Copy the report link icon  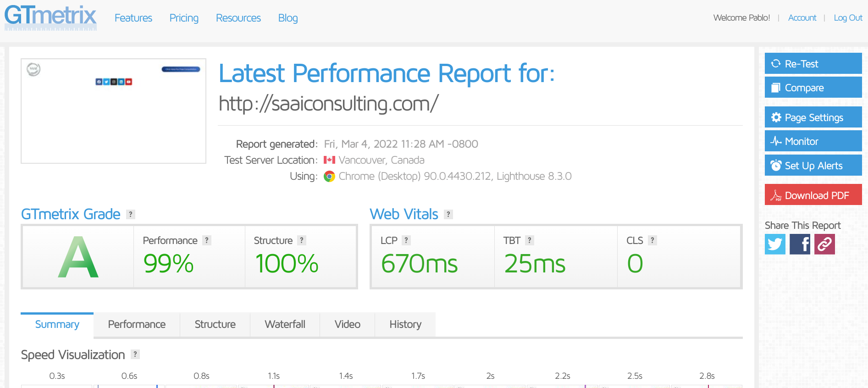pyautogui.click(x=824, y=244)
